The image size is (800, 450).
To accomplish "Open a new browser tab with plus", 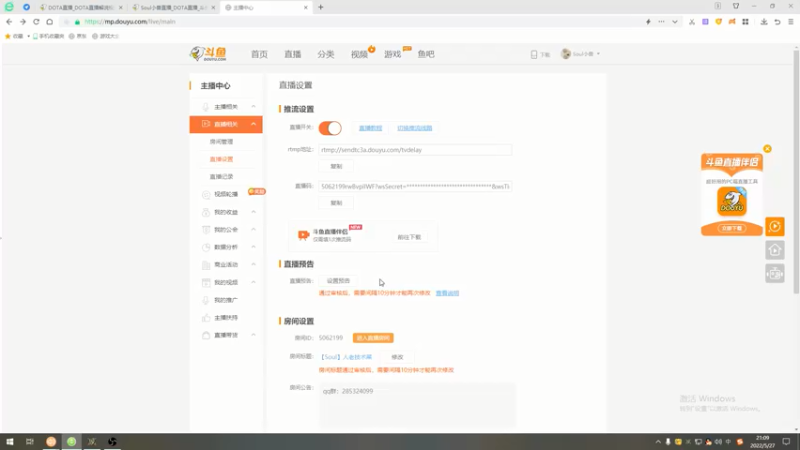I will pyautogui.click(x=320, y=7).
